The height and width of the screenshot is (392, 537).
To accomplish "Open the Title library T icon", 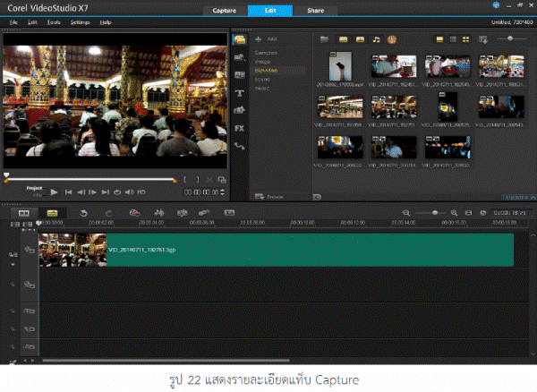I will (x=239, y=93).
